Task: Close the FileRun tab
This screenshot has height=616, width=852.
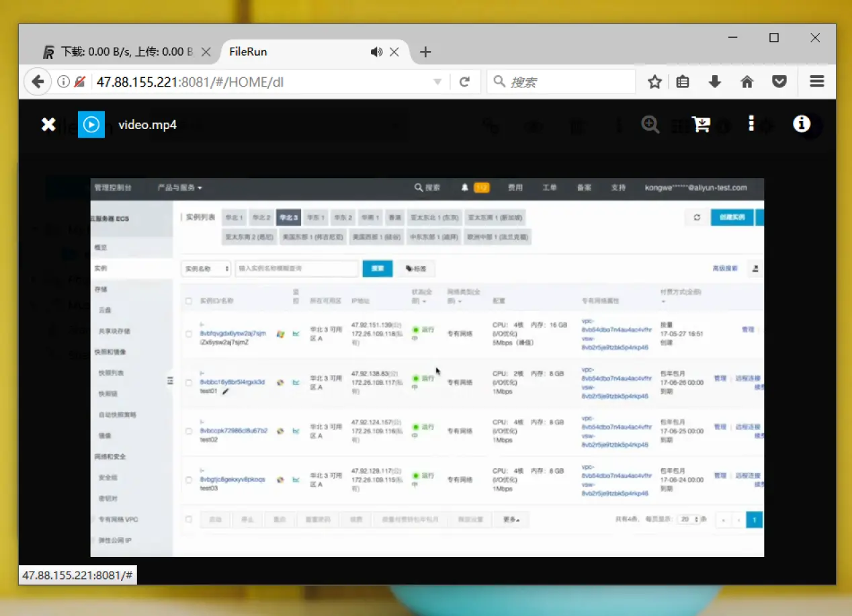Action: tap(394, 52)
